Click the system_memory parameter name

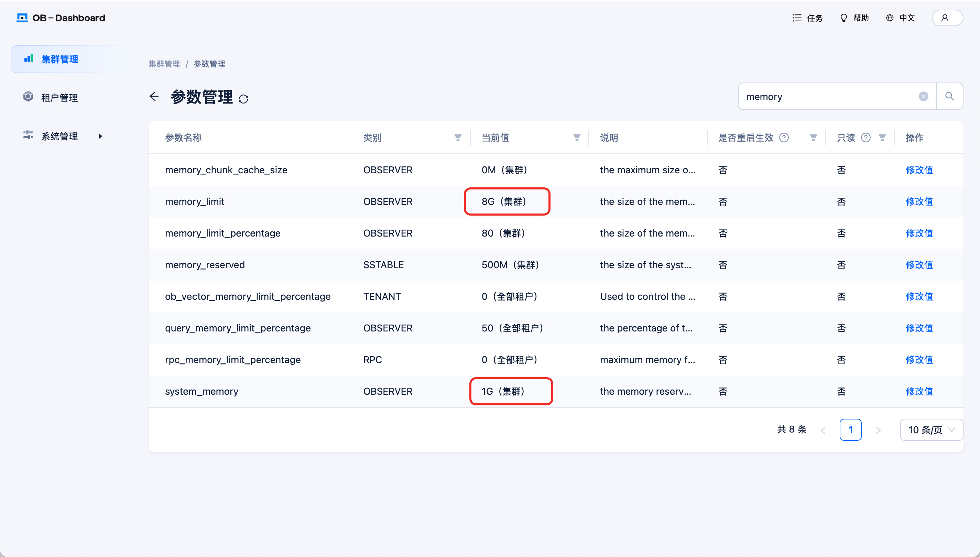coord(202,391)
